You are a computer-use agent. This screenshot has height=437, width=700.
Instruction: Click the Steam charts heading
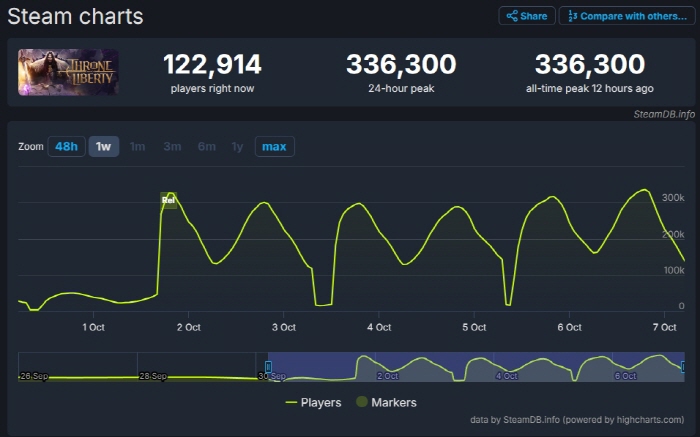tap(75, 17)
